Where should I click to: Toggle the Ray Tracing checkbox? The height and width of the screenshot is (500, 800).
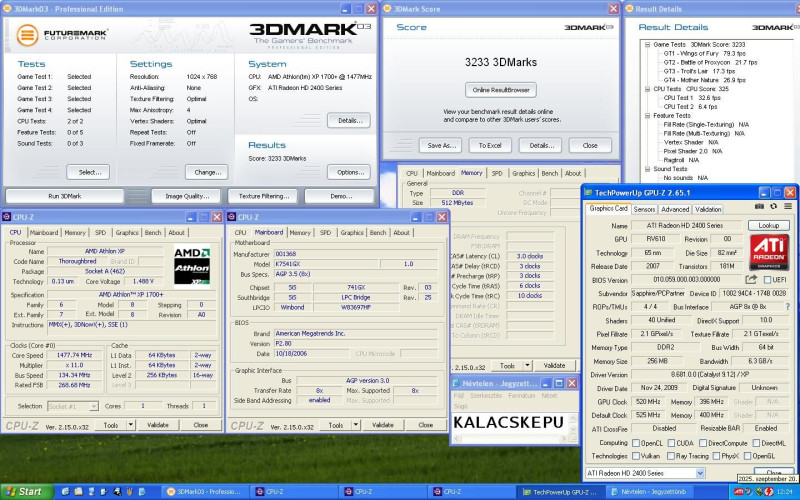pos(671,456)
